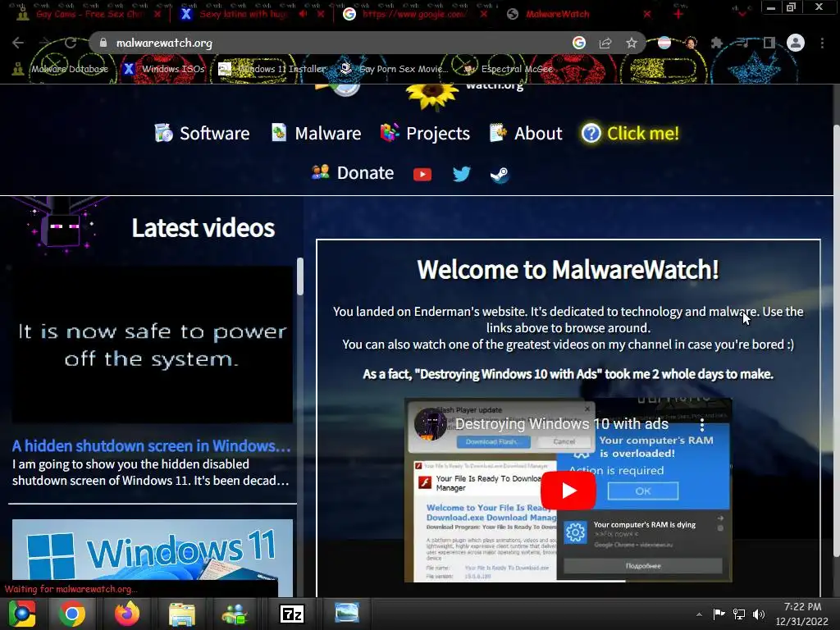Open the Chrome taskbar icon
The image size is (840, 630).
click(x=72, y=614)
